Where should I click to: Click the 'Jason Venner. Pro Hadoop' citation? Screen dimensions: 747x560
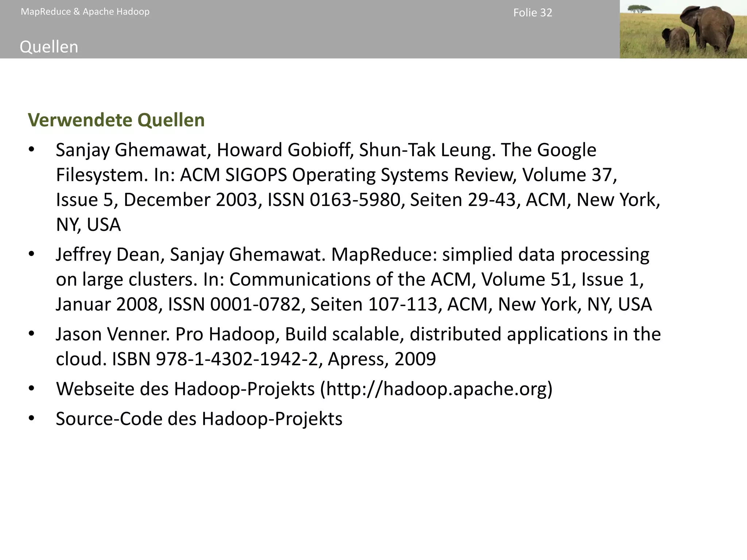click(358, 346)
